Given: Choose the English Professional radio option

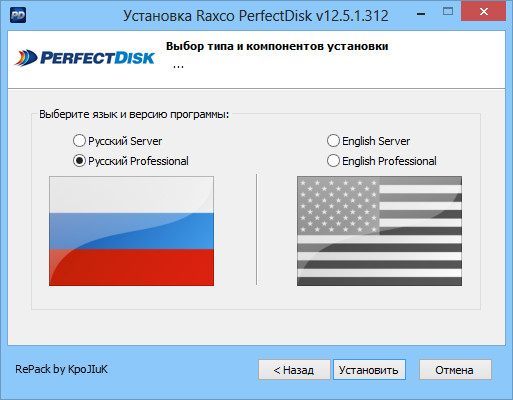Looking at the screenshot, I should tap(382, 161).
